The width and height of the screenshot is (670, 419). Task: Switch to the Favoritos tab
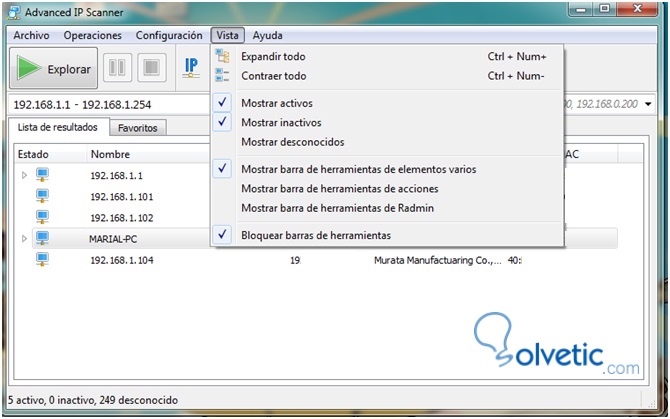(138, 128)
